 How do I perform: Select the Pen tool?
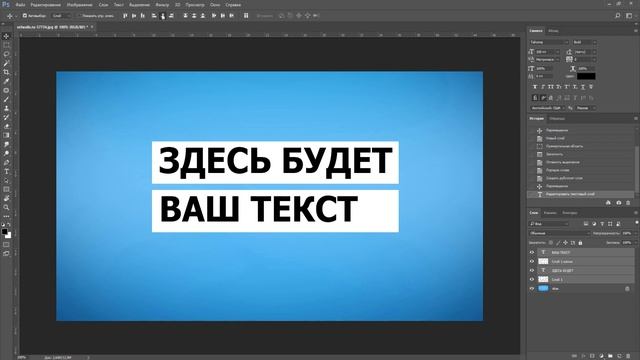tap(6, 162)
